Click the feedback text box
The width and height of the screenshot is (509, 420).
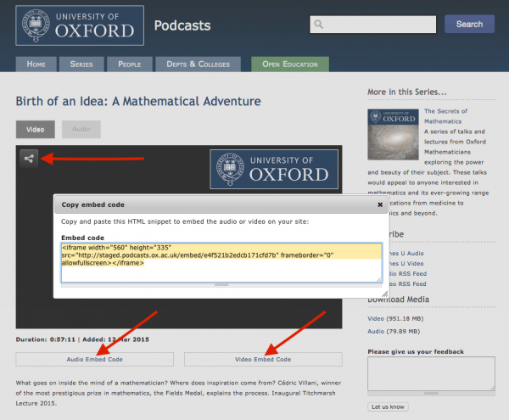(x=431, y=373)
